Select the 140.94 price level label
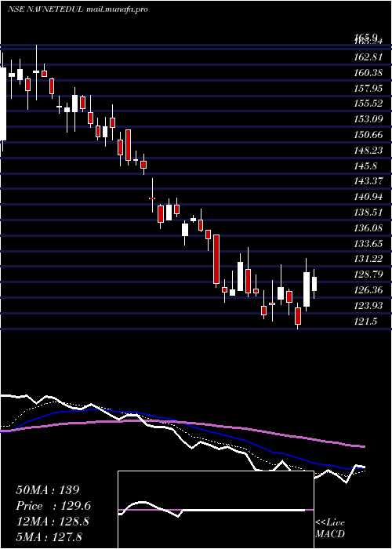392x549 pixels. tap(368, 197)
